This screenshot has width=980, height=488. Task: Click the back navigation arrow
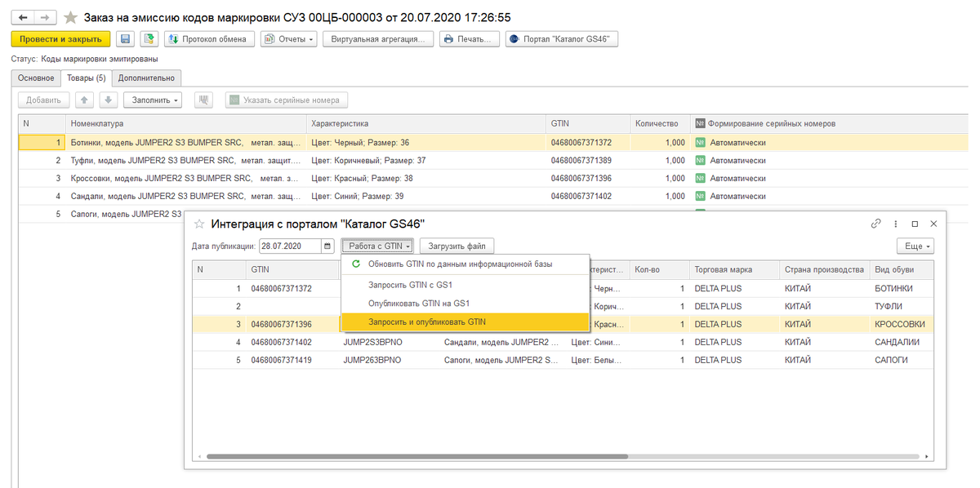(x=24, y=17)
